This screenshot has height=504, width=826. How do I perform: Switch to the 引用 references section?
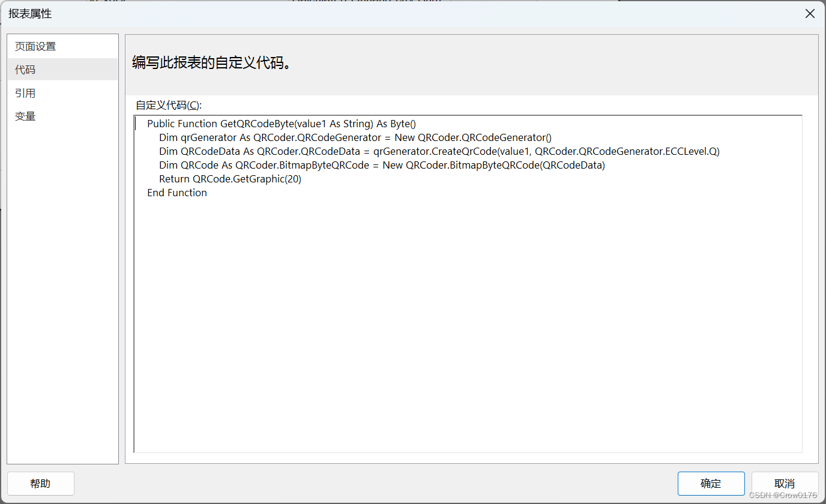tap(24, 92)
